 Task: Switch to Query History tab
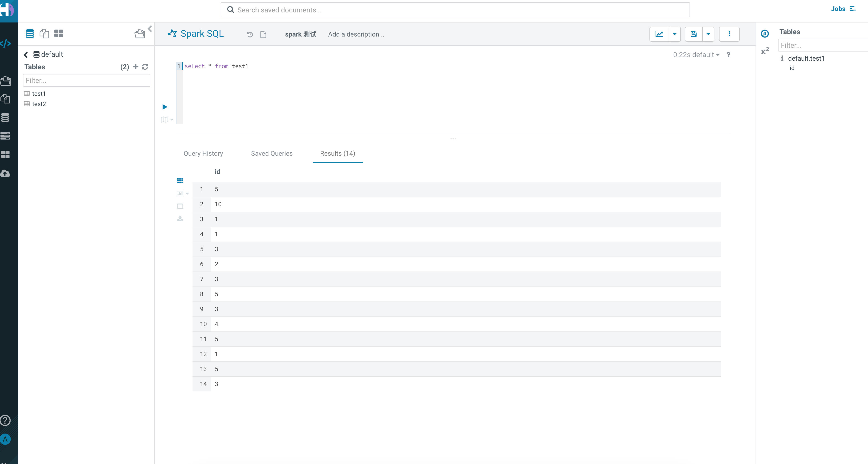203,154
